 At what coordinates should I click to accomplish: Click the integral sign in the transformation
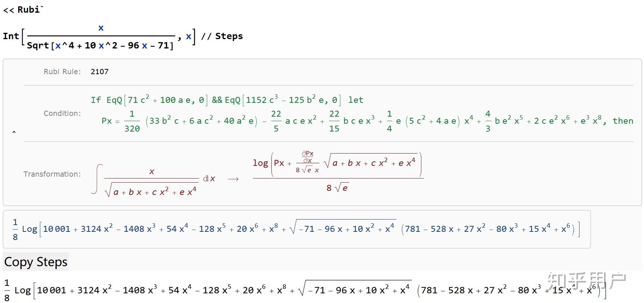click(x=97, y=179)
